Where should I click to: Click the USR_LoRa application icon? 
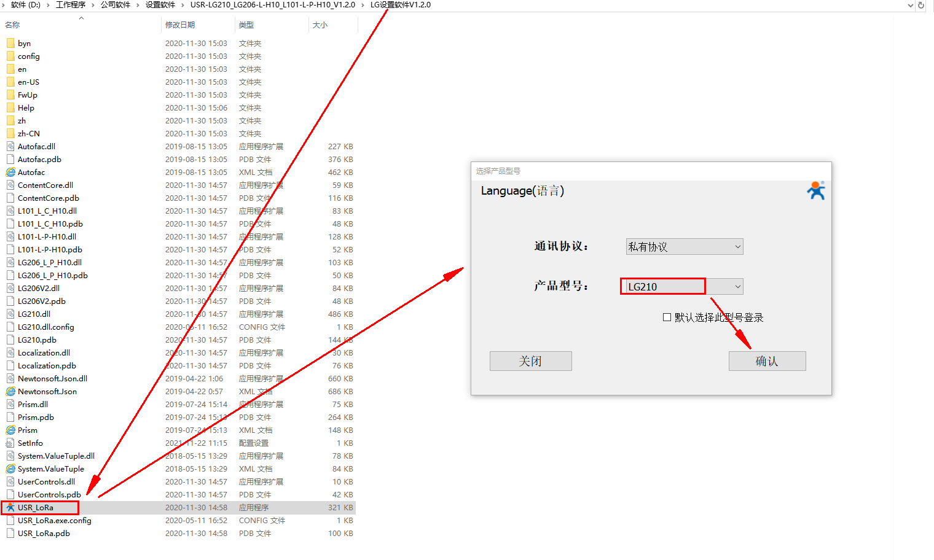click(x=10, y=508)
